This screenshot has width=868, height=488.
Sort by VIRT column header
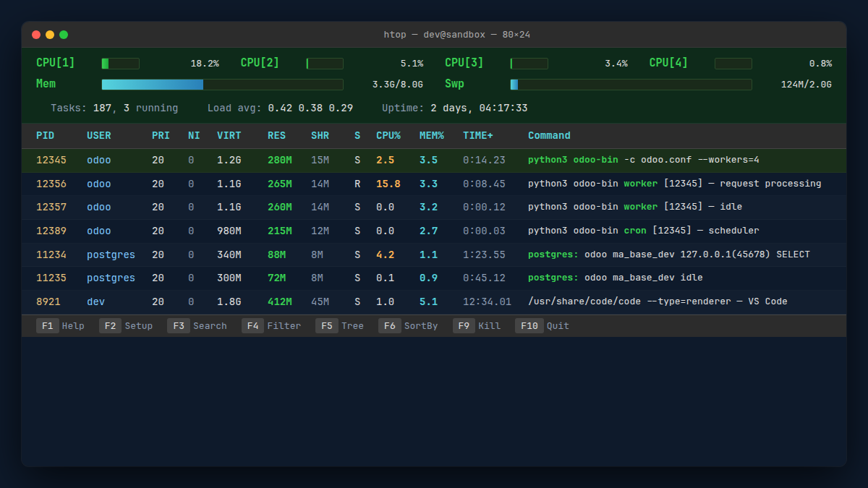tap(229, 136)
